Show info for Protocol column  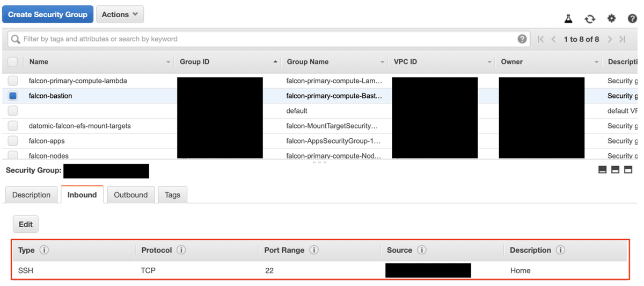click(x=181, y=250)
